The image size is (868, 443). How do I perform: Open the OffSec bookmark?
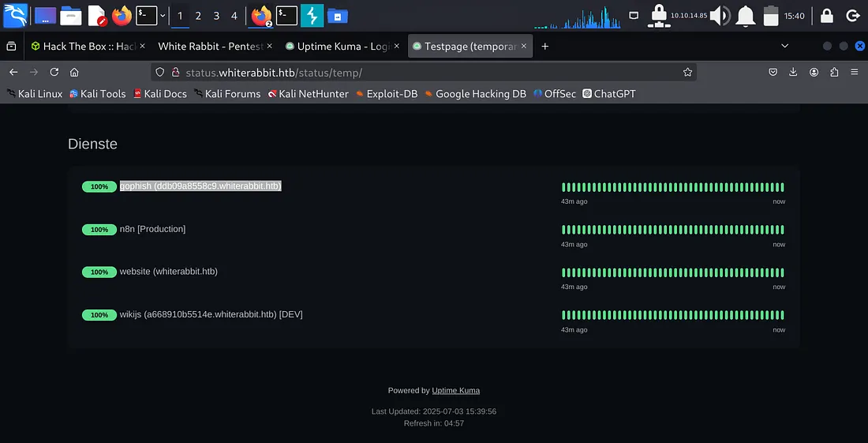tap(555, 94)
